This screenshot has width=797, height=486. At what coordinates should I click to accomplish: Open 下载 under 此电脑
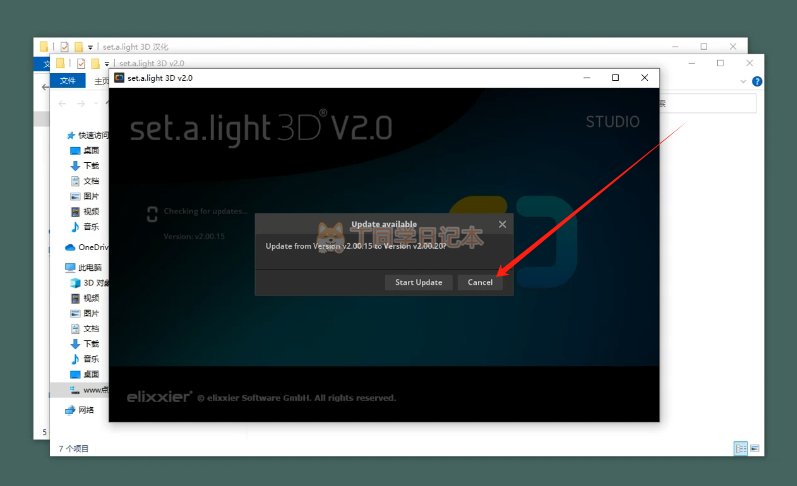tap(84, 344)
